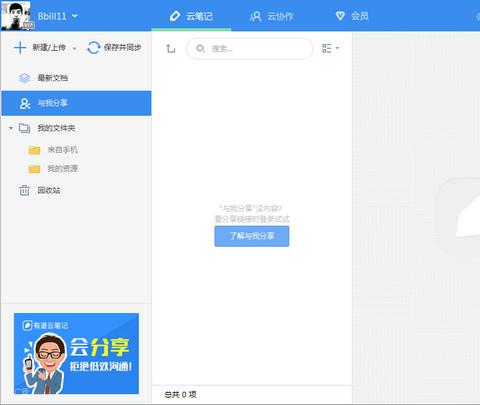This screenshot has width=480, height=405.
Task: Click the 我的文件夹 folder icon
Action: pyautogui.click(x=24, y=128)
